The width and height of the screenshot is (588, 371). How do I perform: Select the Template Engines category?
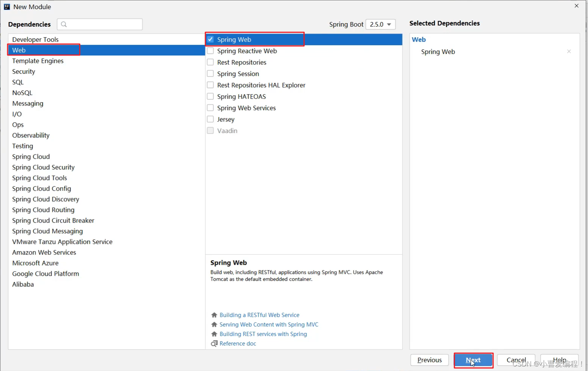[x=107, y=61]
